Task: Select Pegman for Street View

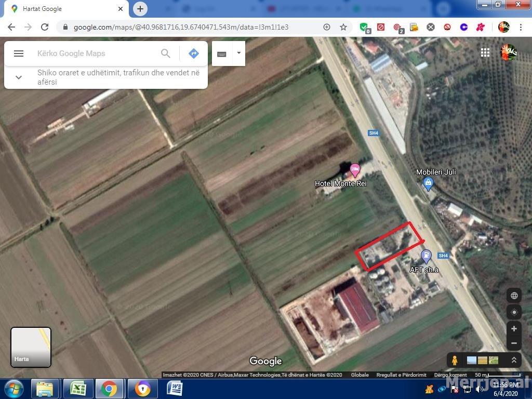Action: pos(455,360)
